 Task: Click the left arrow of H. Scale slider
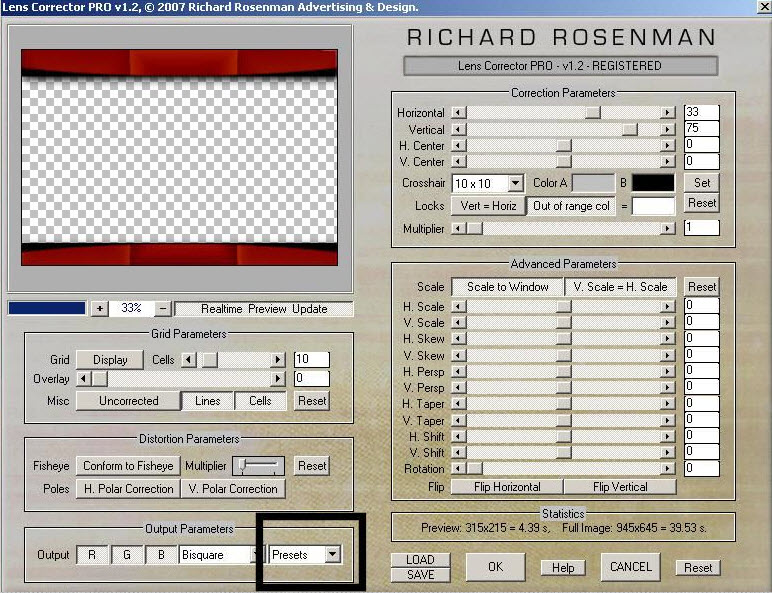click(458, 306)
